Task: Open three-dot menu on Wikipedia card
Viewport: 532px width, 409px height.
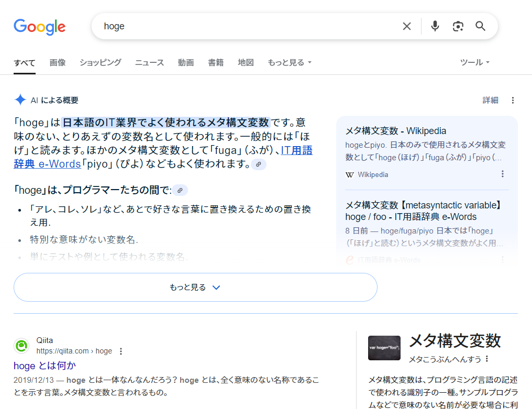Action: coord(503,174)
